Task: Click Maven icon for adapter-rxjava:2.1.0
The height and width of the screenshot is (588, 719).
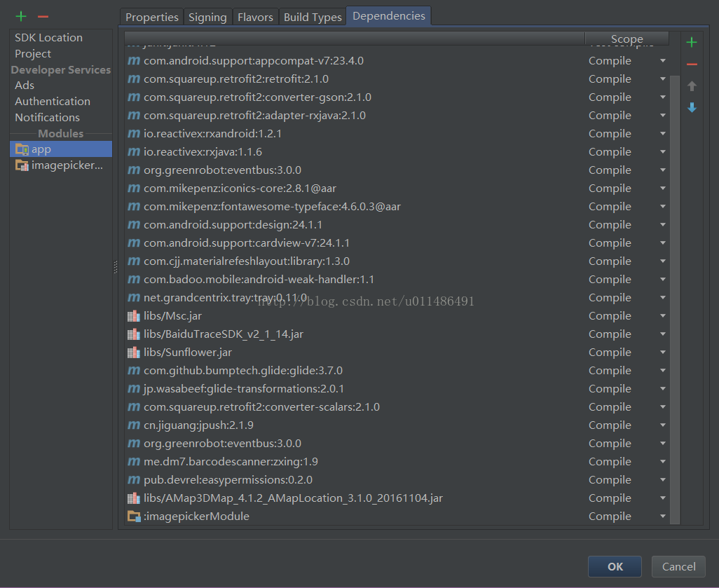Action: coord(133,115)
